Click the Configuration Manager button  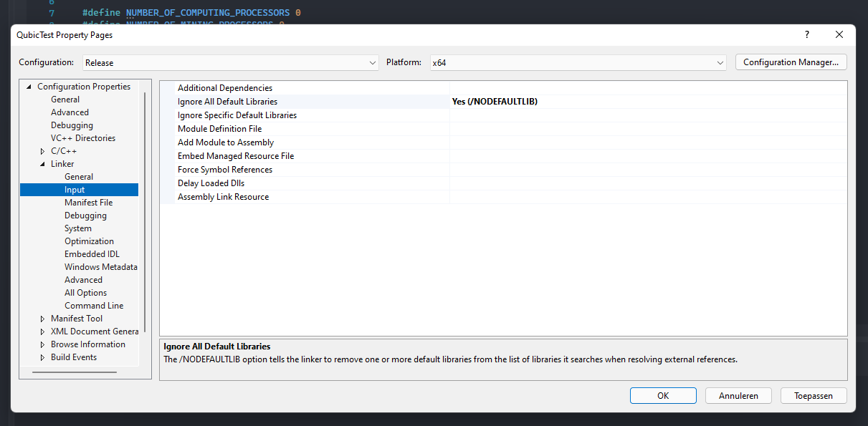tap(791, 62)
